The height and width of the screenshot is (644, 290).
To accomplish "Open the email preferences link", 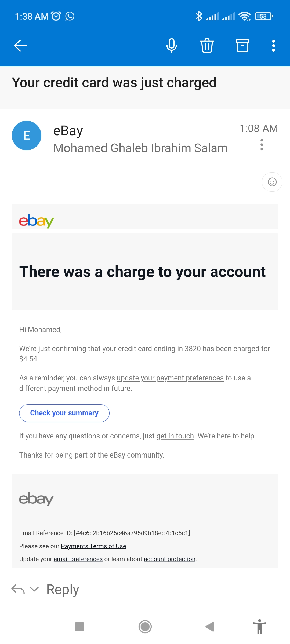I will 78,559.
